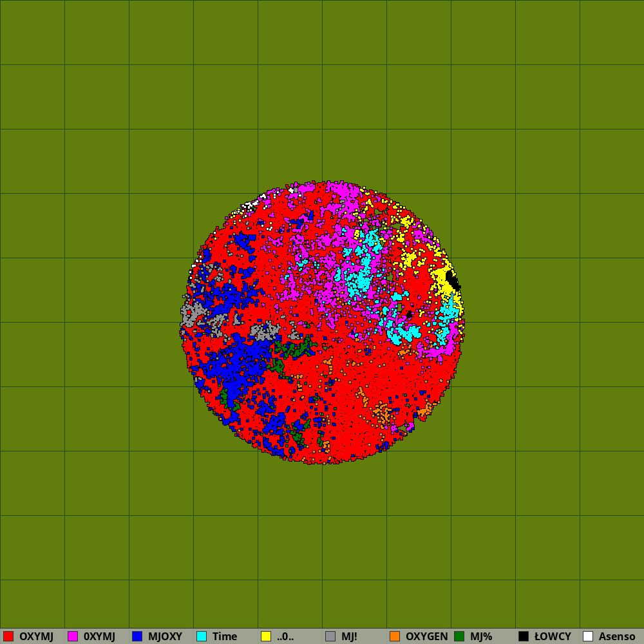Select the ..0.. team name
This screenshot has height=644, width=644.
[285, 636]
